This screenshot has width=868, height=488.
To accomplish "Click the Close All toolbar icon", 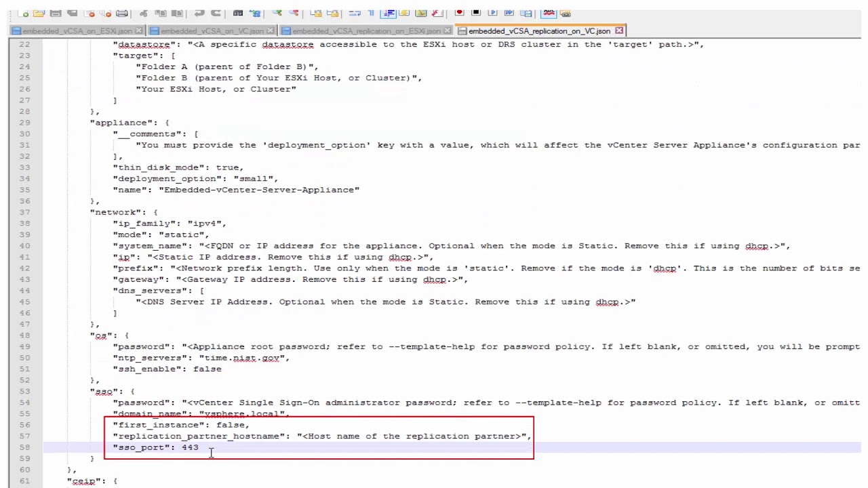I will click(106, 13).
